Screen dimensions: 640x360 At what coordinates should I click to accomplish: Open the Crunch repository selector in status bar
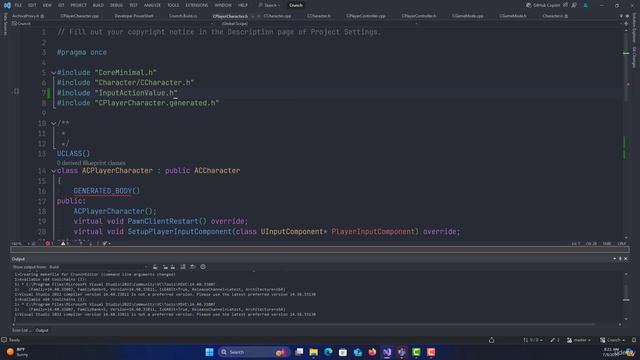tap(613, 340)
